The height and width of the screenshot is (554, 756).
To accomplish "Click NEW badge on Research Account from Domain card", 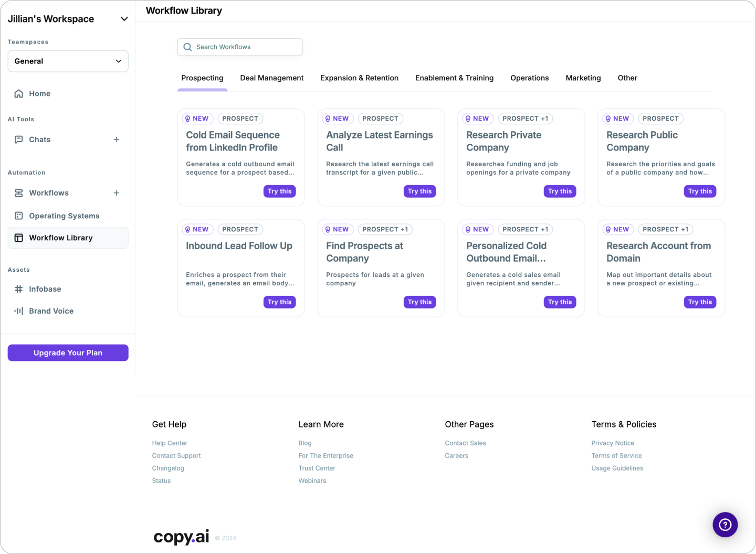I will 618,229.
